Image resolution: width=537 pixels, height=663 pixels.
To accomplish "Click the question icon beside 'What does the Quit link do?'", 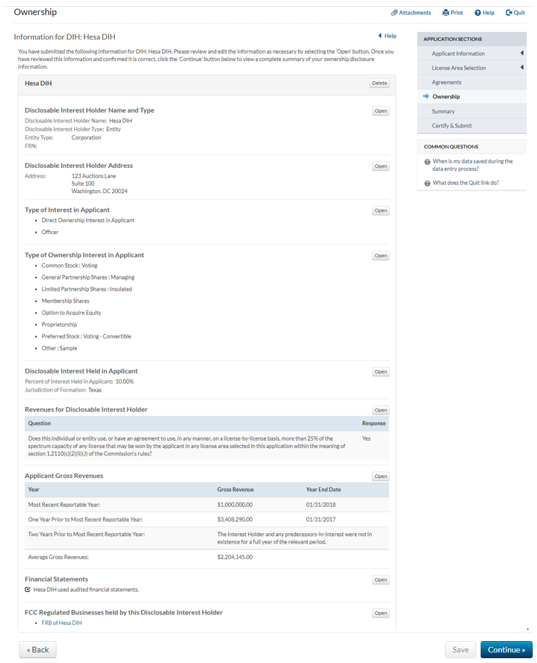I will click(x=427, y=183).
